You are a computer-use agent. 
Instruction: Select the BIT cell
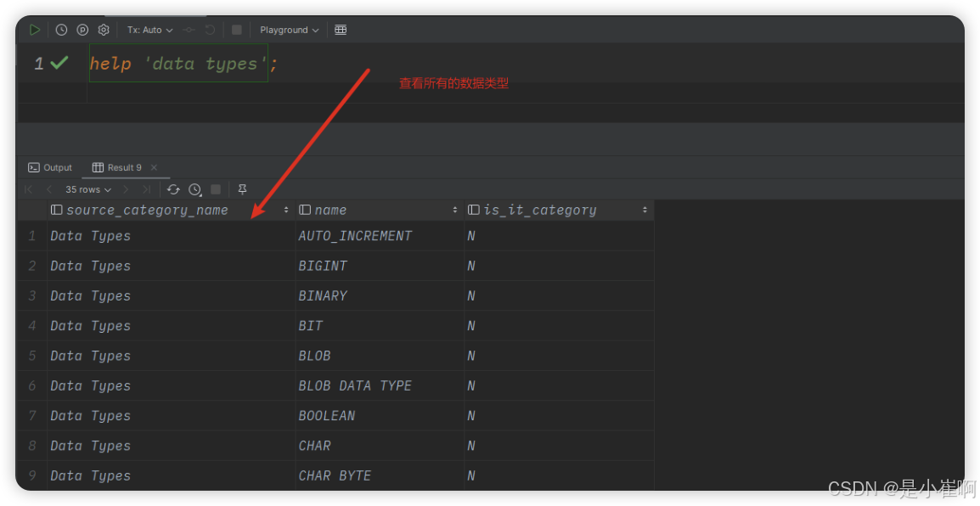380,325
